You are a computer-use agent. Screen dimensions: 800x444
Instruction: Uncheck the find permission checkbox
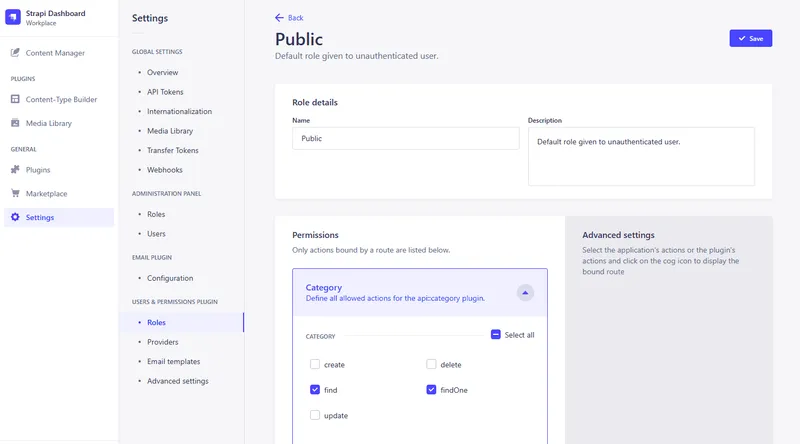point(315,390)
